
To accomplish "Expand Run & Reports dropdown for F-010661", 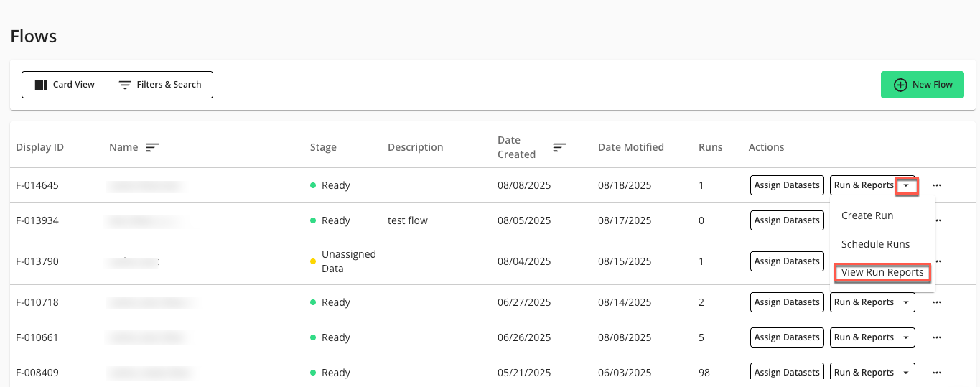I will (906, 337).
